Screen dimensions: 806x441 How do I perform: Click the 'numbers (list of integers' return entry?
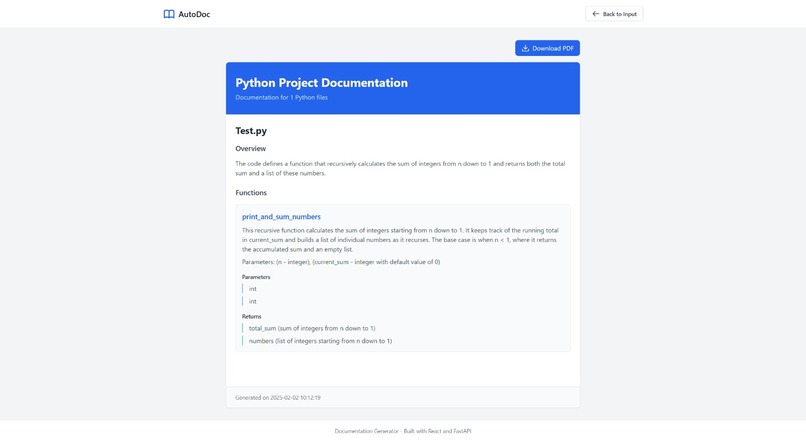tap(320, 341)
